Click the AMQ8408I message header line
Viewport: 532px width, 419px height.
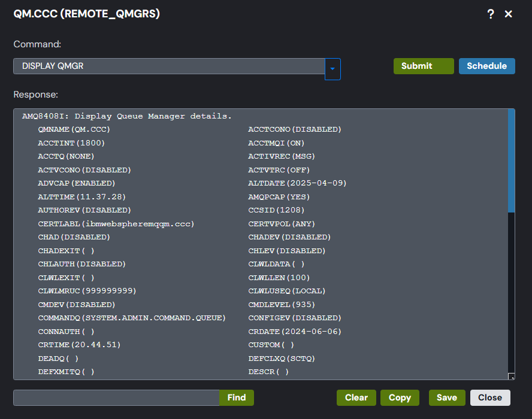[126, 116]
